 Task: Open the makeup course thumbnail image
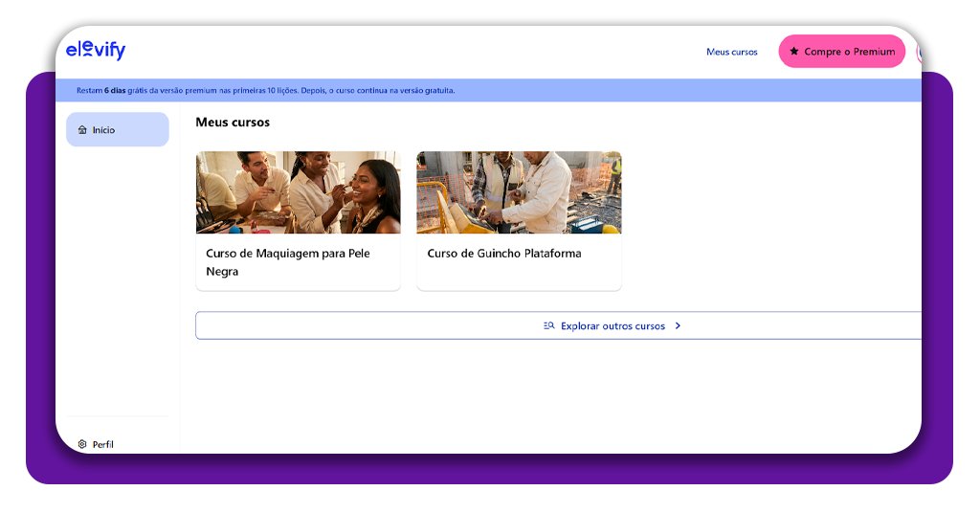[x=298, y=192]
